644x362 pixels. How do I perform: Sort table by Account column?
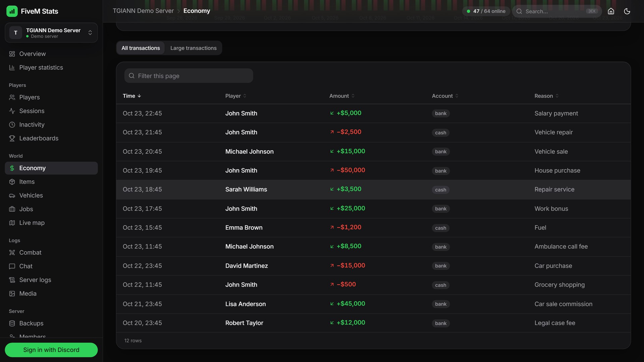tap(445, 96)
